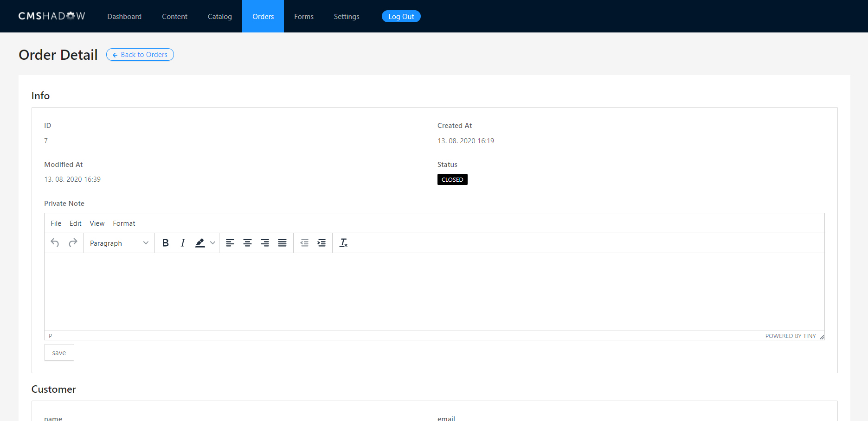
Task: Select the Orders navigation tab
Action: 263,17
